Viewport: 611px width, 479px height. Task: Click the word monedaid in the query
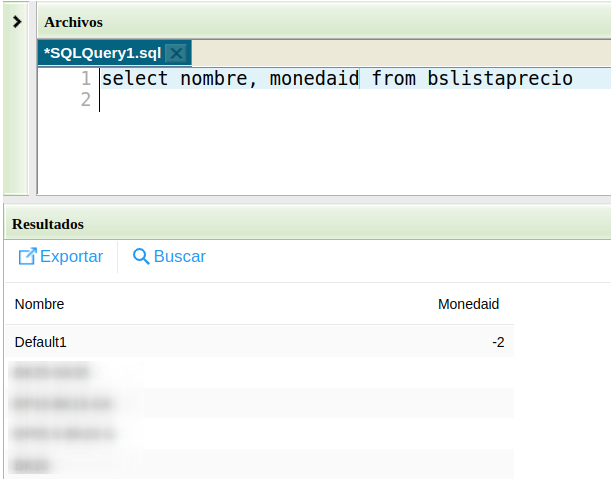(x=314, y=78)
